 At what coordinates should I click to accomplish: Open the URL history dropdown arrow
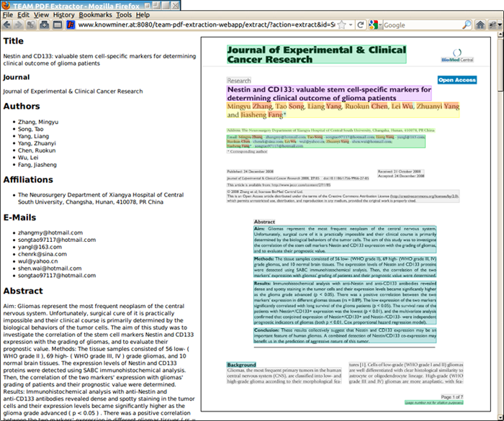(x=351, y=24)
